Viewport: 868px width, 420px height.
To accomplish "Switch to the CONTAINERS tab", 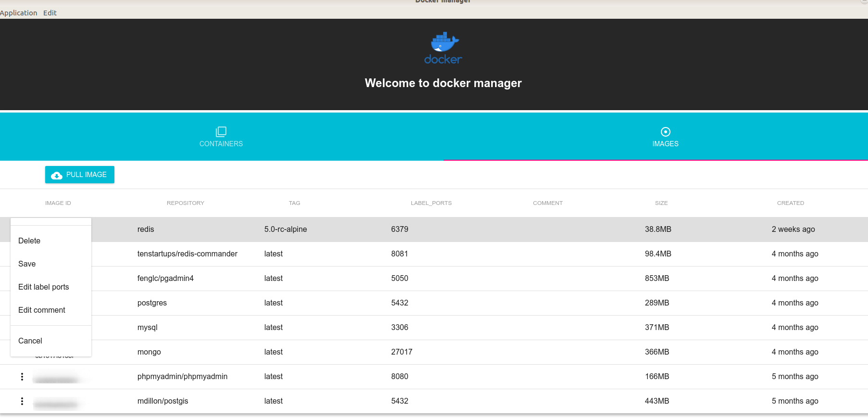I will click(x=221, y=137).
